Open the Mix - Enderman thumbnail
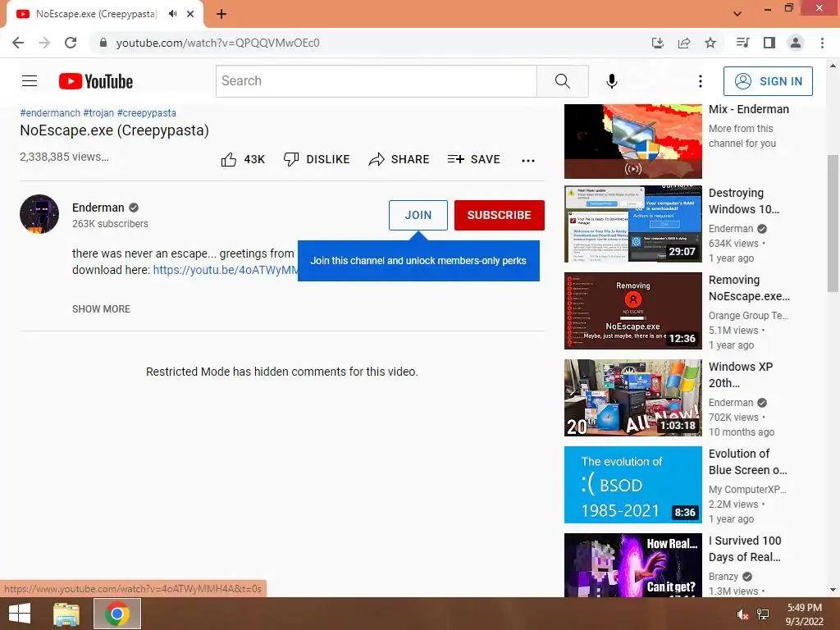Viewport: 840px width, 630px height. pyautogui.click(x=633, y=141)
